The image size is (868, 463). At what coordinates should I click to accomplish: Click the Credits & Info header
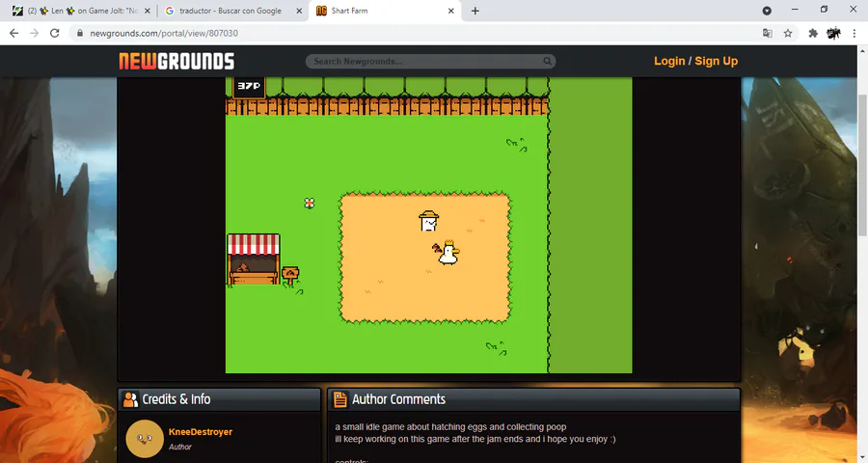[176, 399]
